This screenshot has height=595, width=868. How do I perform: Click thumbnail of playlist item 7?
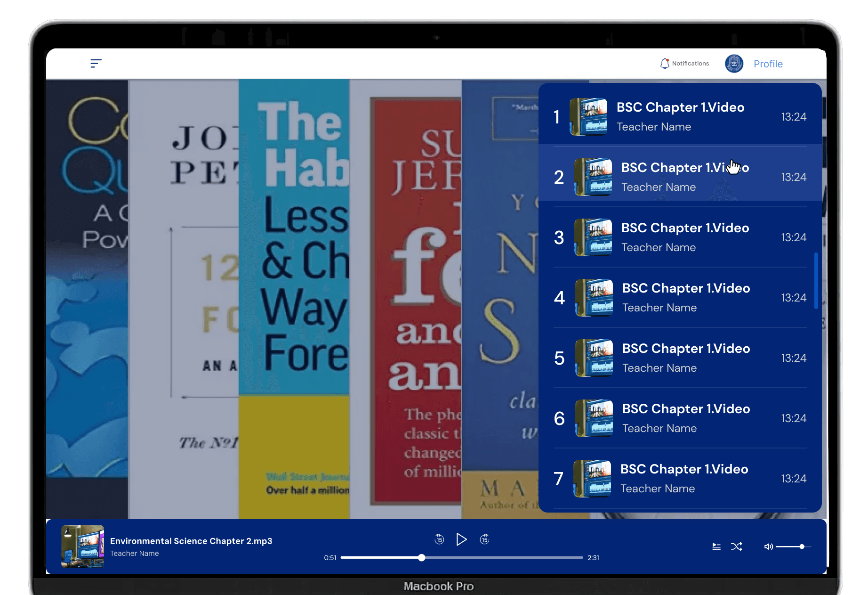click(593, 479)
